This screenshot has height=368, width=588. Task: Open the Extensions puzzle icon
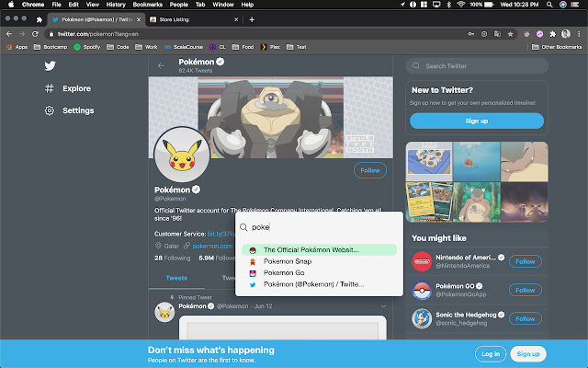(553, 34)
